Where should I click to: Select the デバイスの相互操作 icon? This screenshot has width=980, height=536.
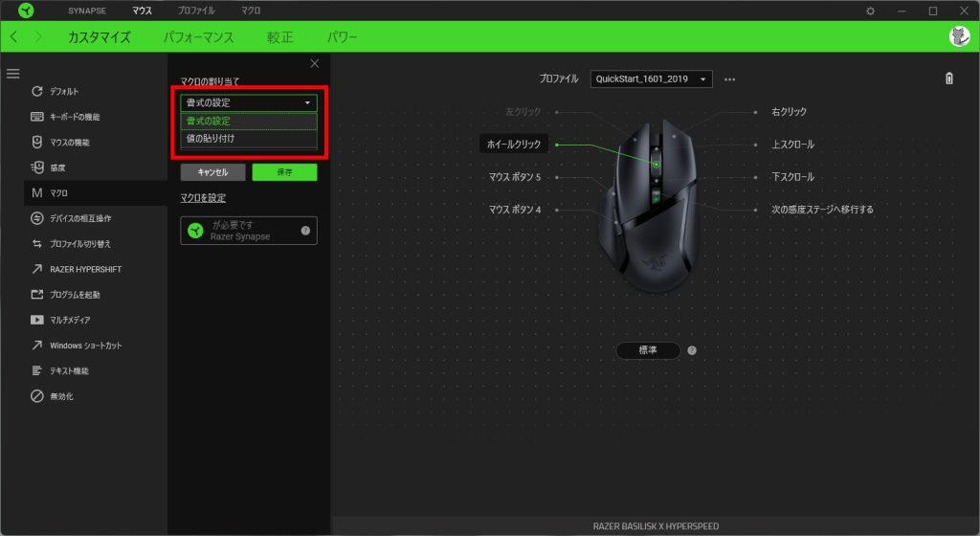pos(37,218)
